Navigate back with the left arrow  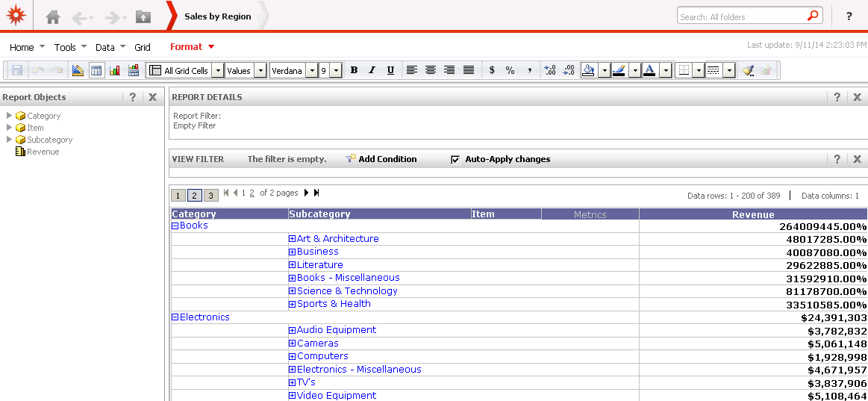coord(79,18)
